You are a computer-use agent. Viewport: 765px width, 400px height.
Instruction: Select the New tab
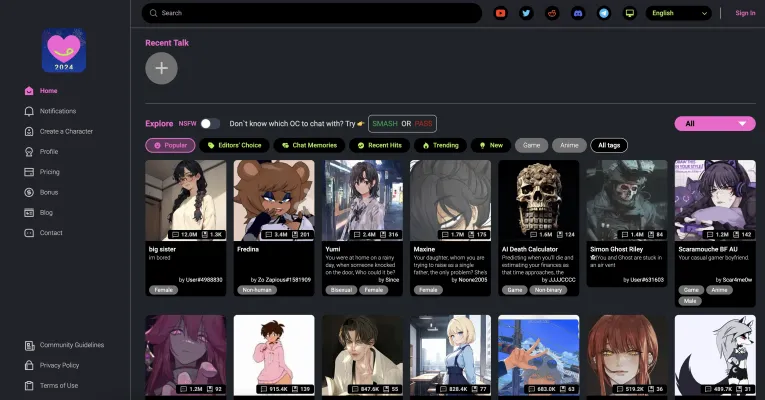pos(491,145)
